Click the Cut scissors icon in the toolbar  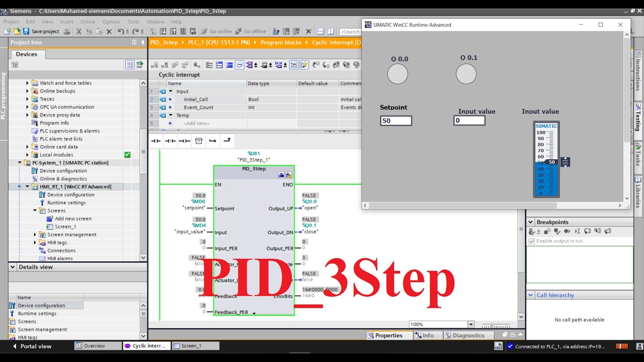click(78, 31)
